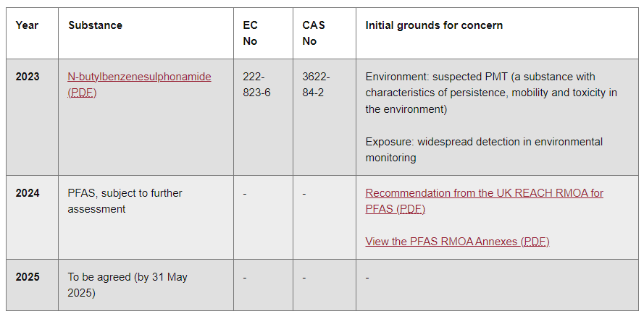
Task: Select the CAS No column header
Action: pyautogui.click(x=313, y=33)
